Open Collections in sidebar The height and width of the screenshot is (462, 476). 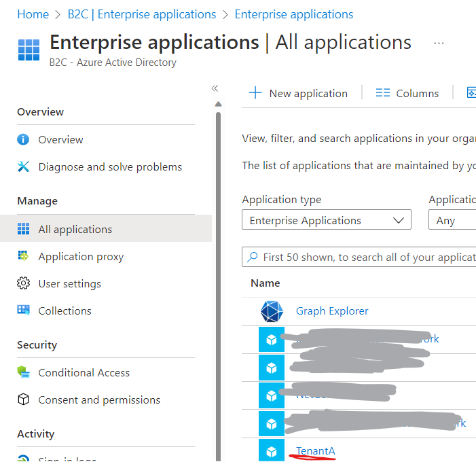[x=65, y=310]
